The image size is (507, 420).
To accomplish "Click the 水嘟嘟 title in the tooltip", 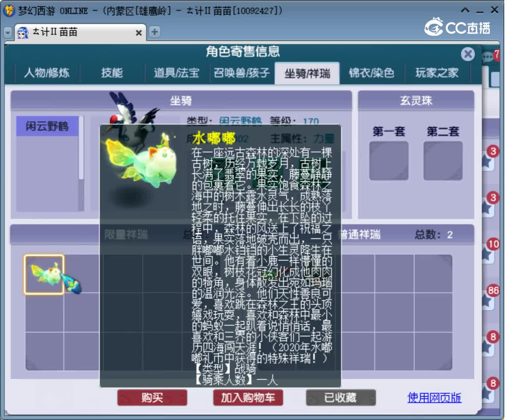I will 214,138.
